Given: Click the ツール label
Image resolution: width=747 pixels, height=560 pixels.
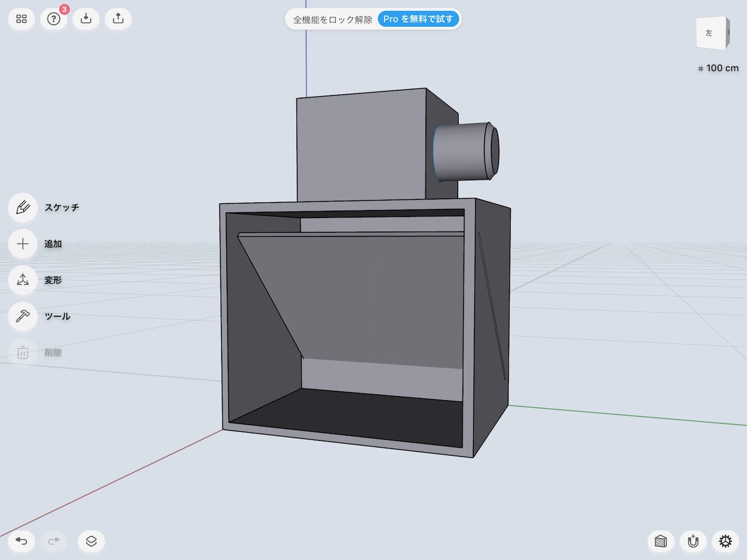Looking at the screenshot, I should tap(57, 316).
